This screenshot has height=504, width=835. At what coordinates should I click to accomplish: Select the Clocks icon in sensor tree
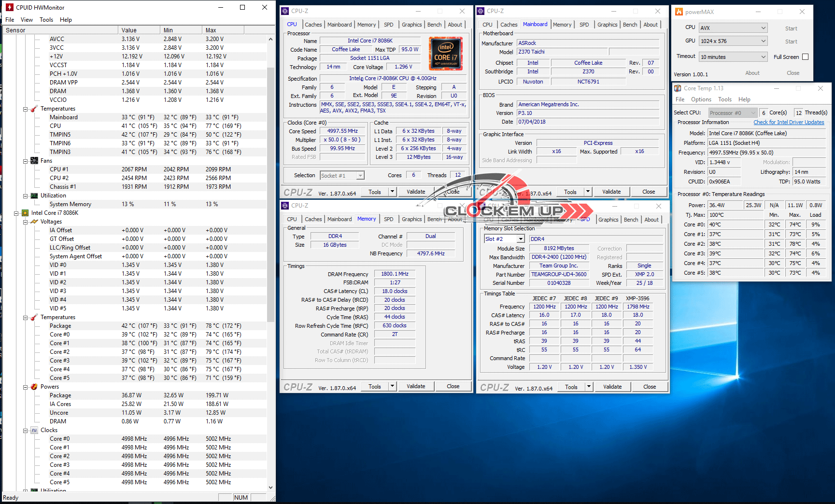(x=34, y=430)
